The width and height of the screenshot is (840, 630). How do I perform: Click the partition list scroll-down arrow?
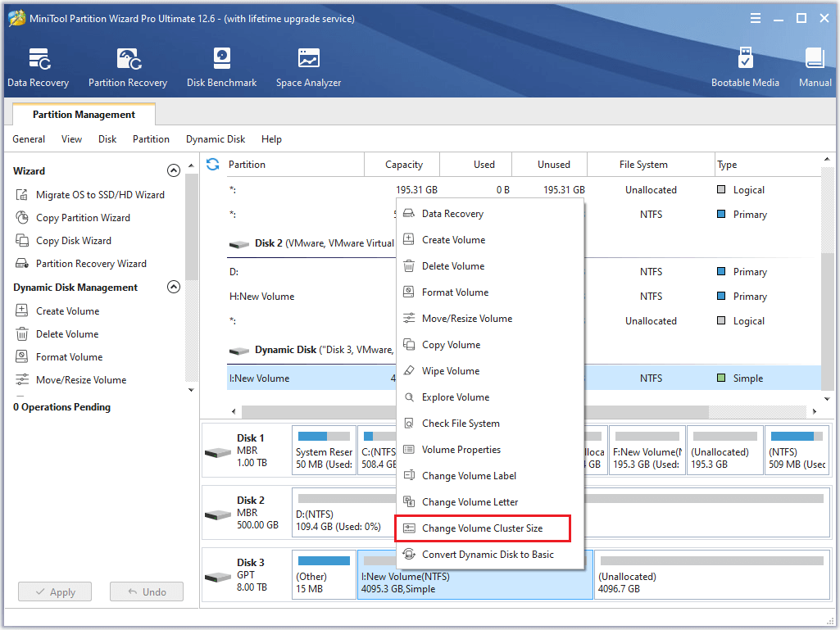click(x=827, y=399)
